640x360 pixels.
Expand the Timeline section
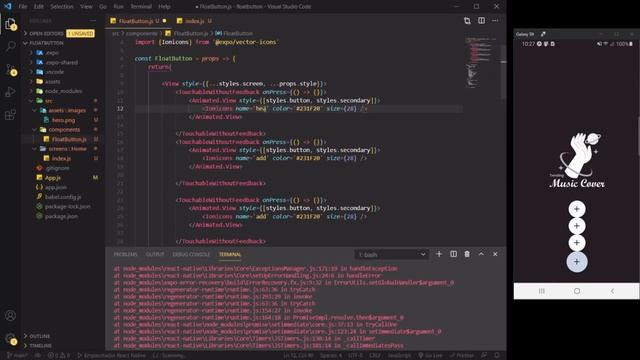tap(41, 345)
